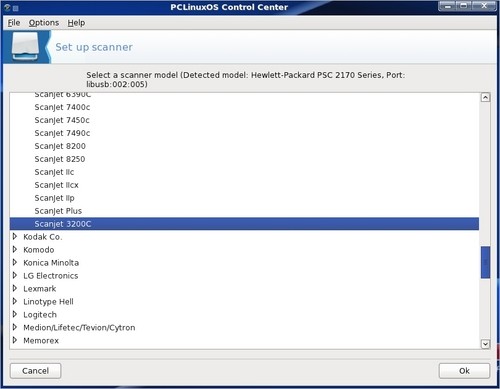Click the scroll down arrow of the list
Image resolution: width=500 pixels, height=389 pixels.
pyautogui.click(x=485, y=344)
